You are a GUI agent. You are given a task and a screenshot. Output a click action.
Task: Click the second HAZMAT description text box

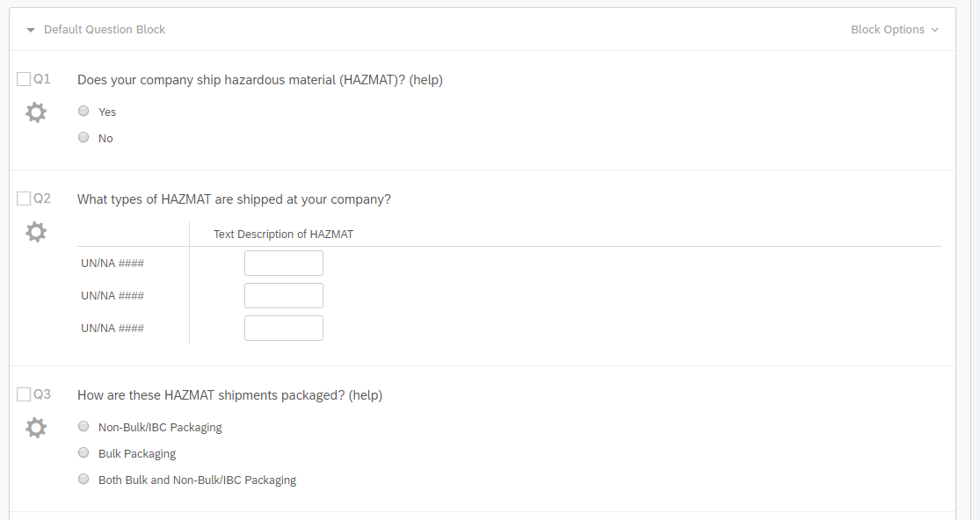pos(283,296)
